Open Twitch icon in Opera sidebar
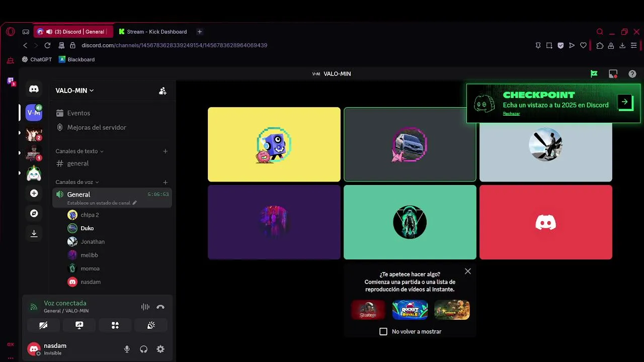This screenshot has height=362, width=644. click(11, 81)
